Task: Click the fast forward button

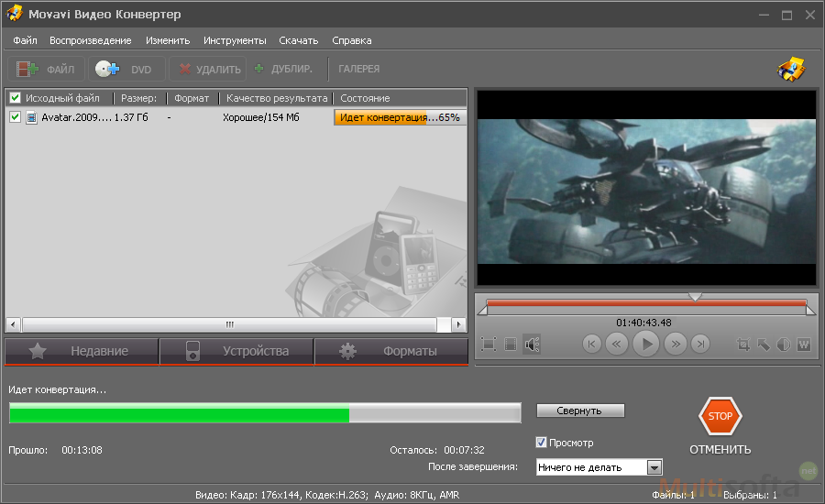Action: [x=676, y=345]
